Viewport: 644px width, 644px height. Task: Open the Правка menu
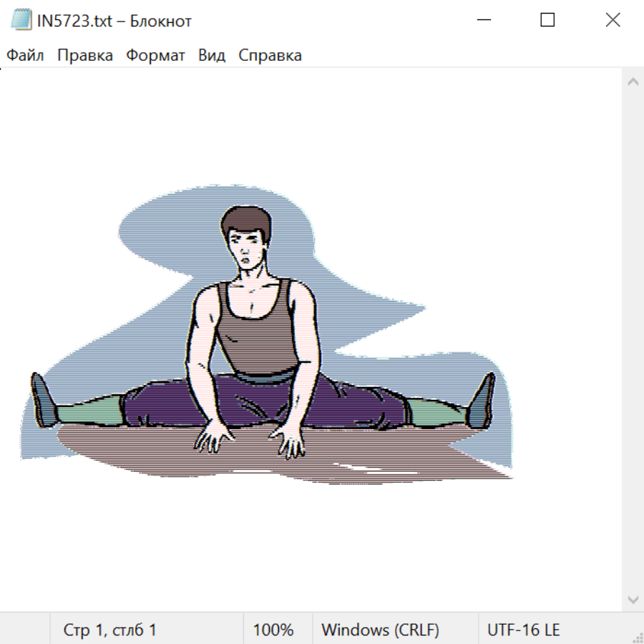[x=85, y=56]
